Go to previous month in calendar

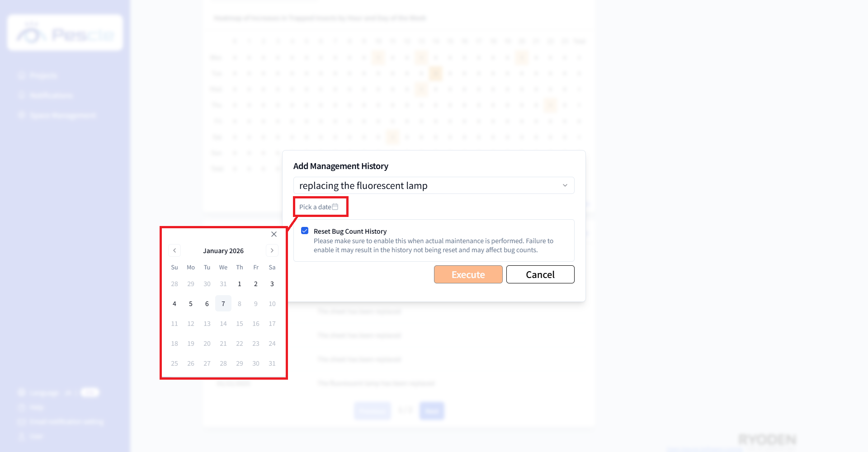click(175, 250)
